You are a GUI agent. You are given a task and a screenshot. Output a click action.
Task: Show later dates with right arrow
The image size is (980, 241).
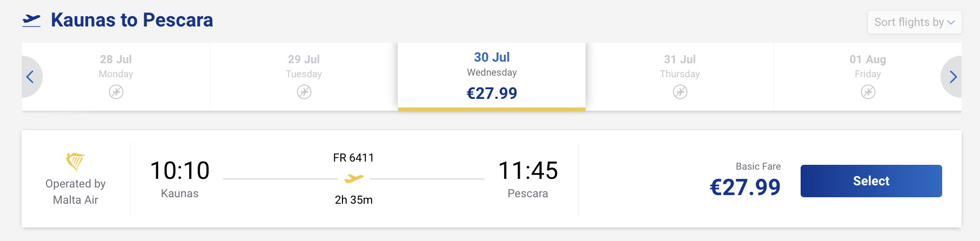(952, 77)
